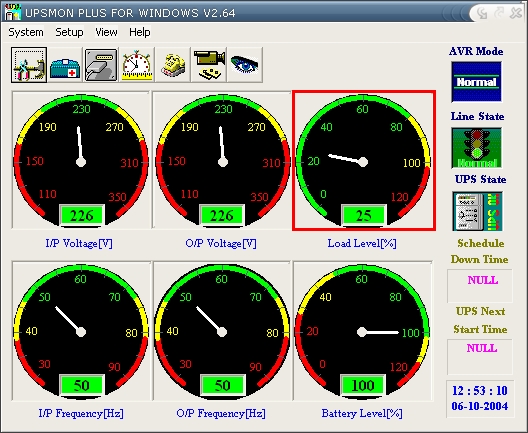Click the yellow telephone toolbar icon

click(x=173, y=65)
